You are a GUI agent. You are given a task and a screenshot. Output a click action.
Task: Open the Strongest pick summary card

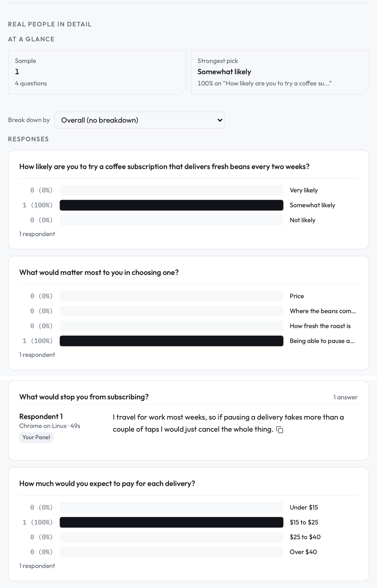[280, 72]
